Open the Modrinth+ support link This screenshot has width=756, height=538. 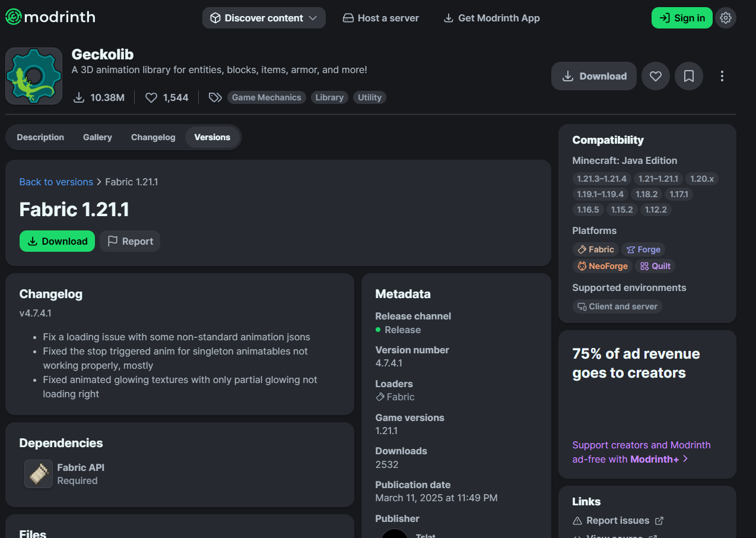pos(641,452)
